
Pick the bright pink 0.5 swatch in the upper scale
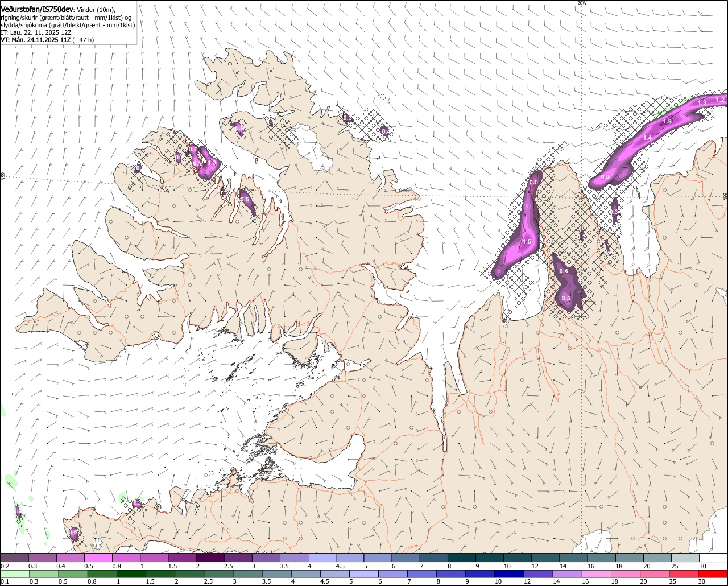(98, 558)
